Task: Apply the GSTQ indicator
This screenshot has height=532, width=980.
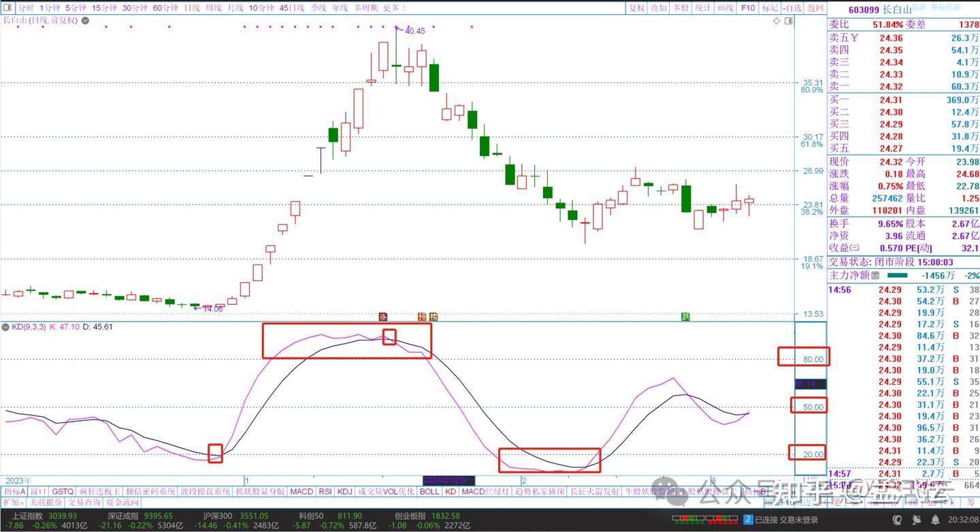Action: (63, 491)
